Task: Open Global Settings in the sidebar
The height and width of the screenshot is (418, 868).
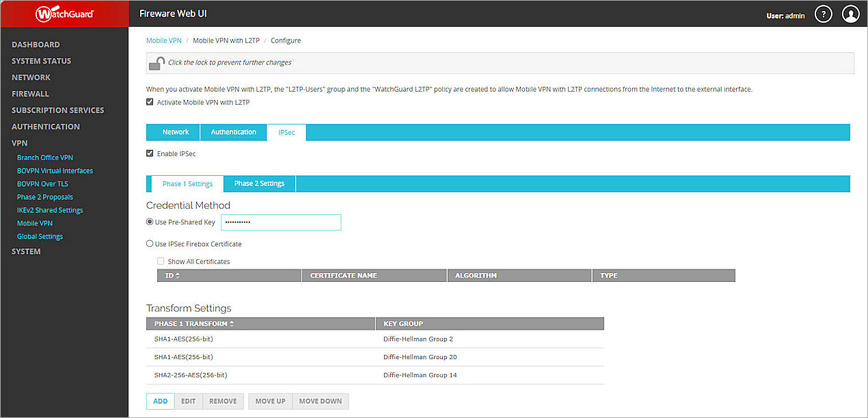Action: (40, 236)
